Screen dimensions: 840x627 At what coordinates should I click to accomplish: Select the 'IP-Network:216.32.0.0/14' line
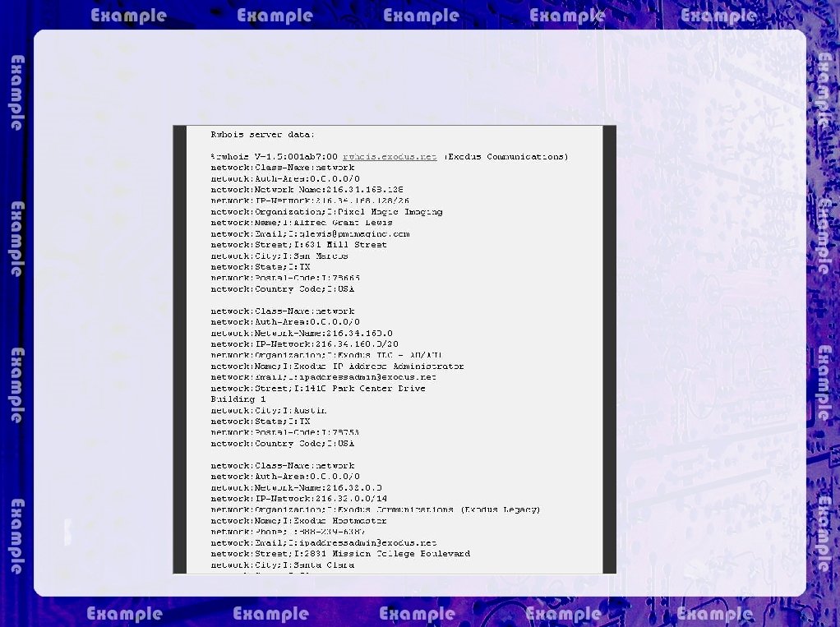[x=298, y=499]
